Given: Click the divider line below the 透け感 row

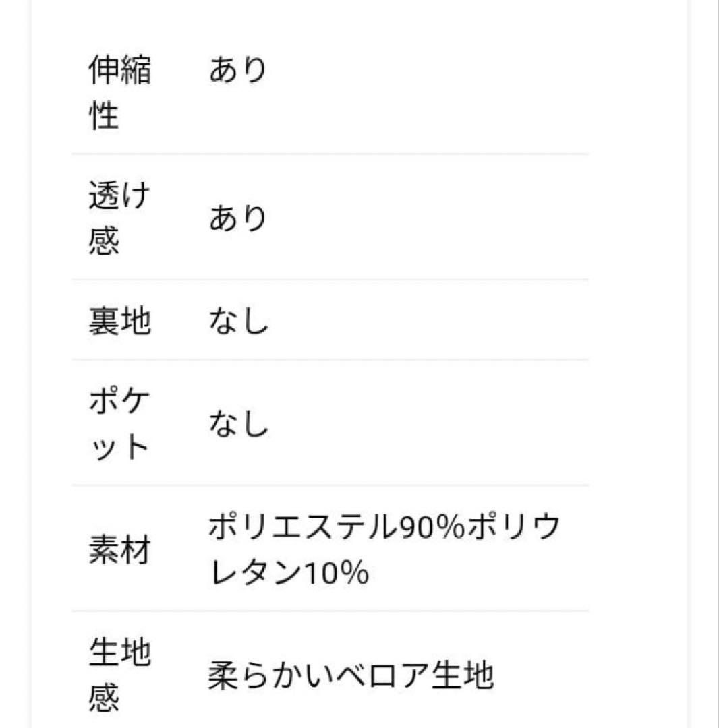Looking at the screenshot, I should pyautogui.click(x=330, y=280).
